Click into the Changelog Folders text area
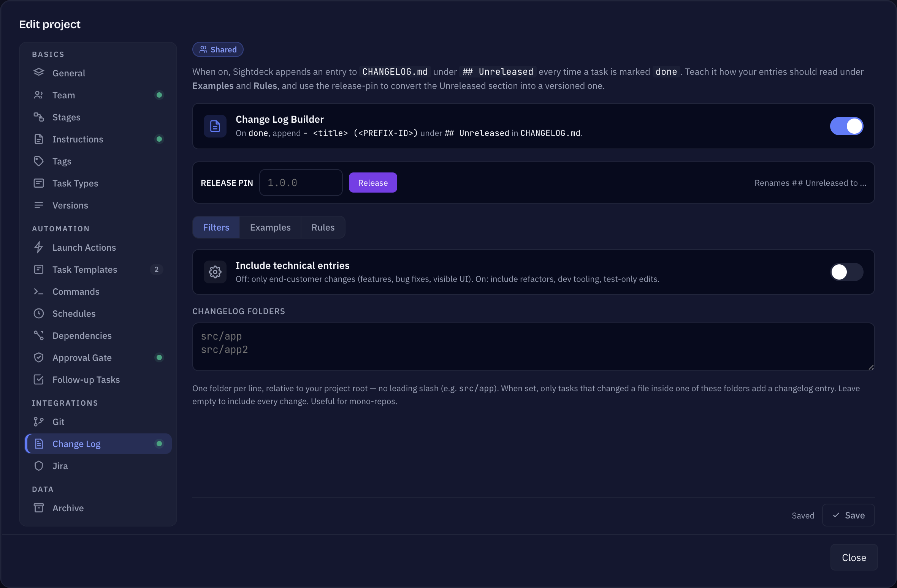 [533, 347]
